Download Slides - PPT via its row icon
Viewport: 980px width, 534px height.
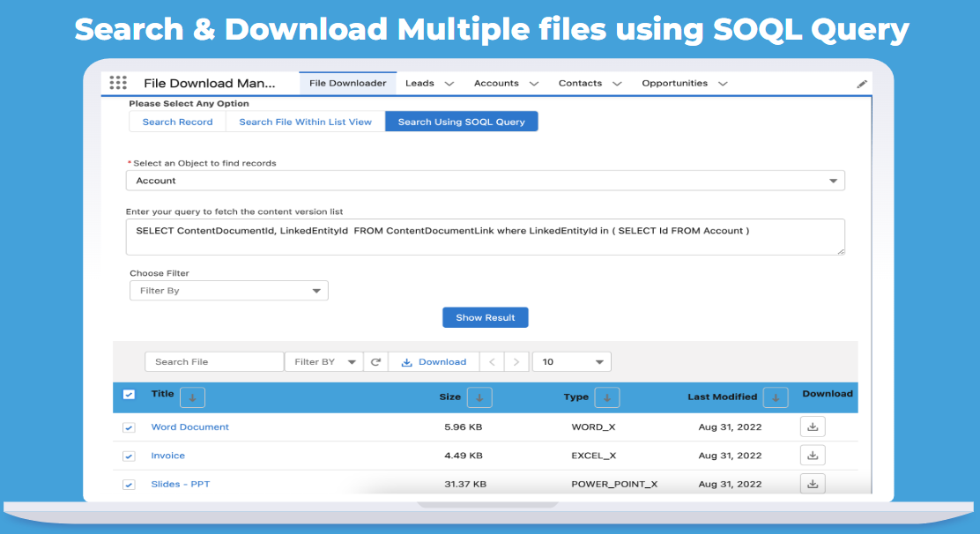click(x=813, y=483)
